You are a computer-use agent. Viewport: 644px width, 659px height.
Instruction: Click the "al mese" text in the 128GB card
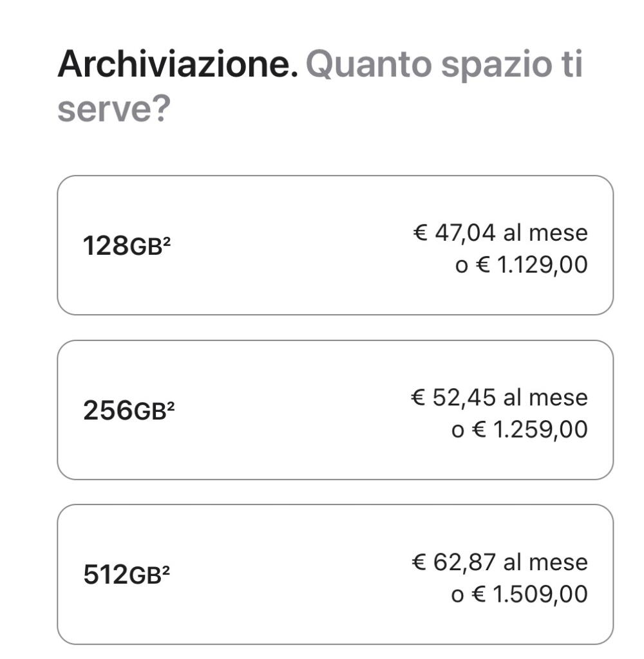[545, 232]
